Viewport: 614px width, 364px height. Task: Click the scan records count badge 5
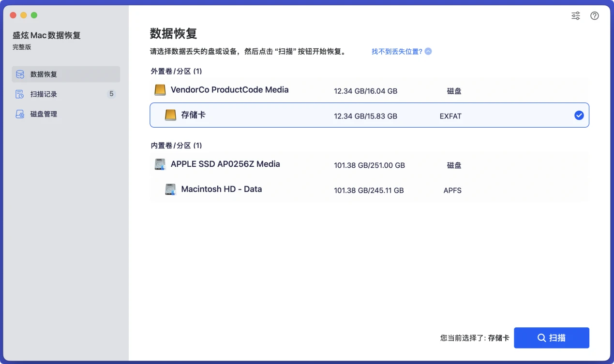pyautogui.click(x=112, y=94)
